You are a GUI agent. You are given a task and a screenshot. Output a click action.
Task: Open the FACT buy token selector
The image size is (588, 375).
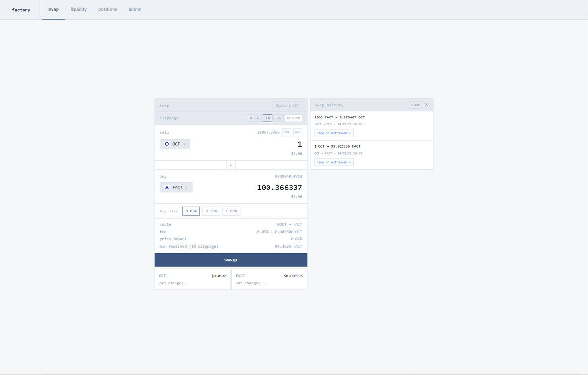click(176, 187)
